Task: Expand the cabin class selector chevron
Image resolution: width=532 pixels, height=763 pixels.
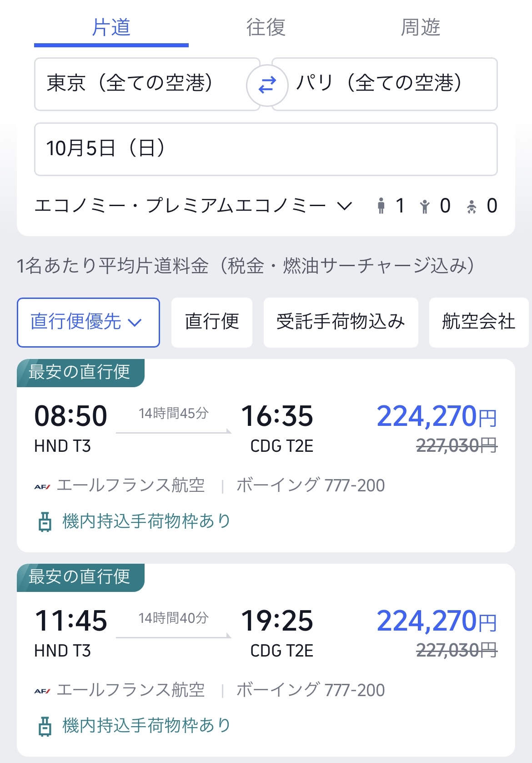Action: pos(345,206)
